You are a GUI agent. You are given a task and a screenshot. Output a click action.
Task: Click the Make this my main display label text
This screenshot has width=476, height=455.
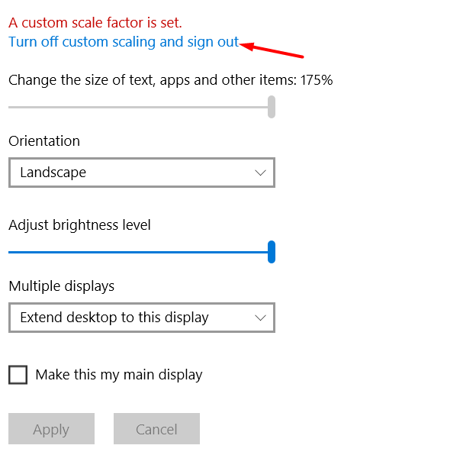pos(119,375)
